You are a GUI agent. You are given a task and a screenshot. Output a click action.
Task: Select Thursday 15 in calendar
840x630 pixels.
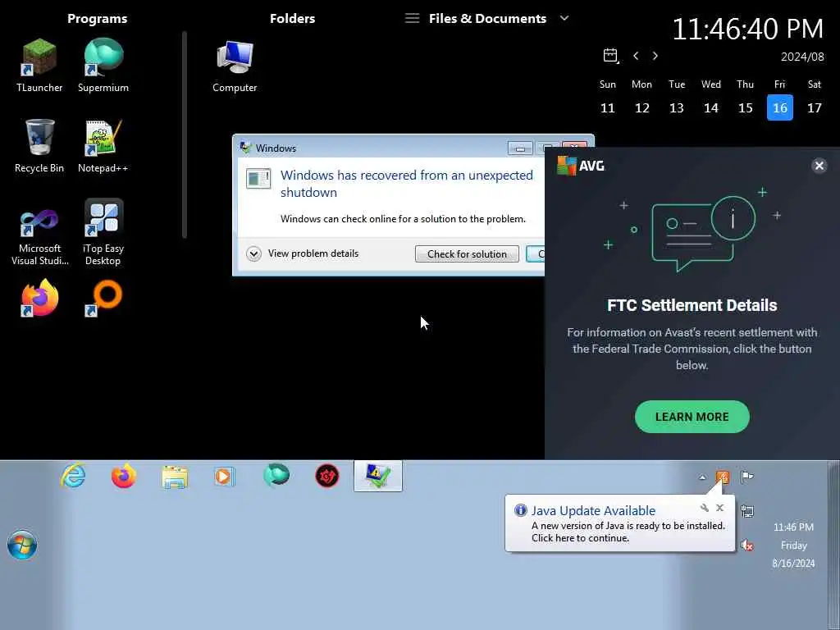point(745,107)
